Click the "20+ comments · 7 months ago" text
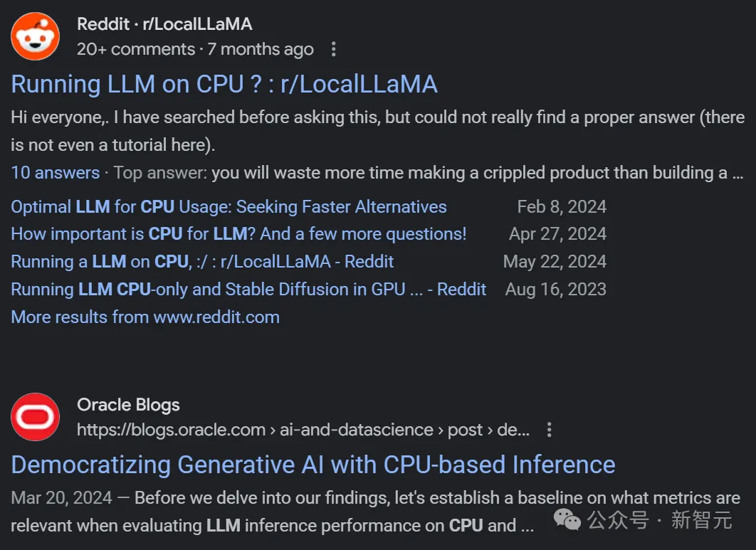The height and width of the screenshot is (550, 756). (195, 50)
